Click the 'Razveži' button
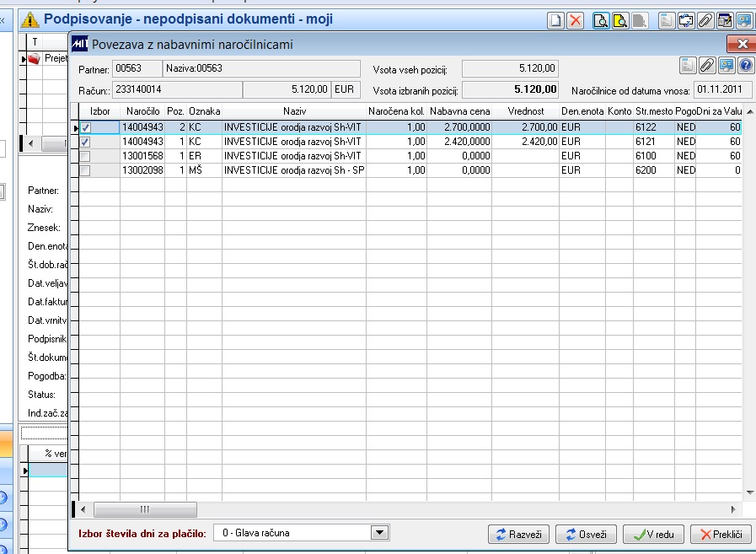 tap(518, 534)
